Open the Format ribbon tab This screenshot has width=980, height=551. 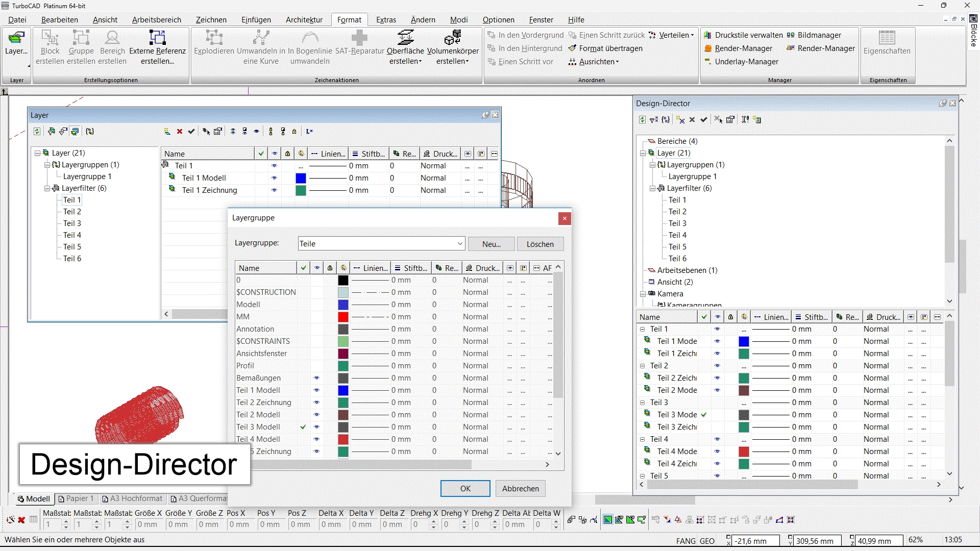tap(349, 20)
